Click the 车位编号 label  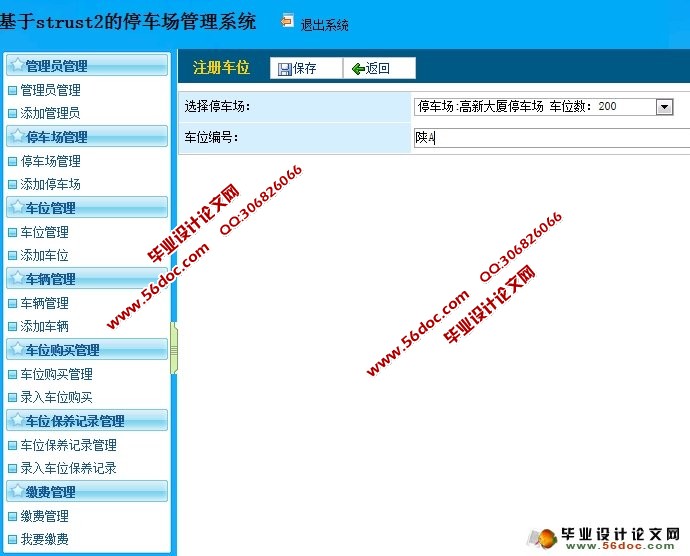[211, 137]
